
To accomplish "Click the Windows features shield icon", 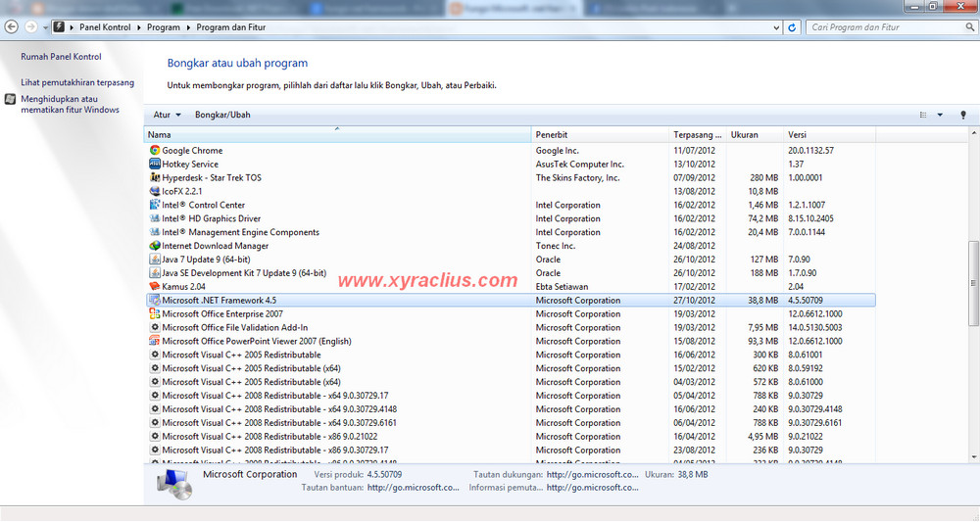I will (10, 99).
